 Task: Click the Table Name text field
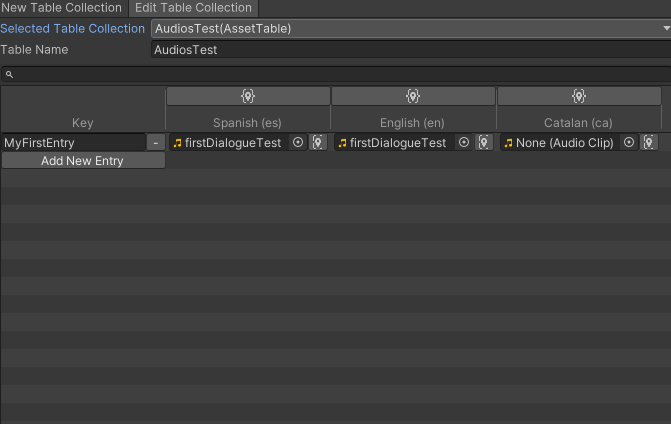411,49
